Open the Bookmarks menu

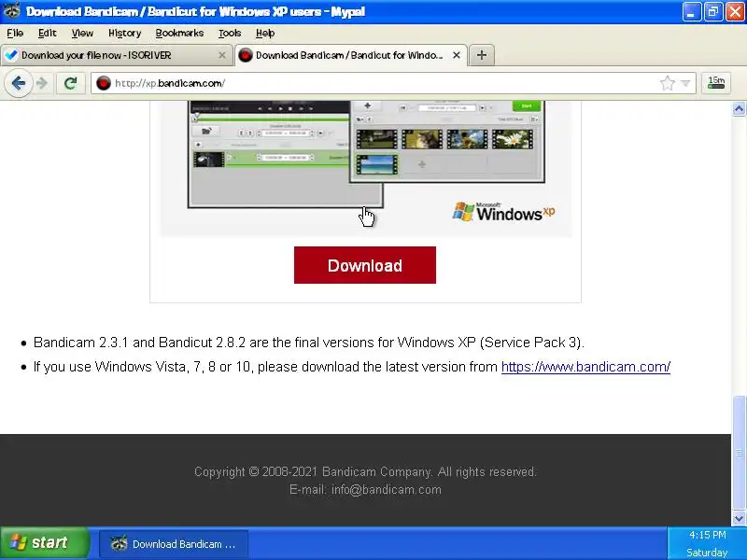click(x=179, y=33)
